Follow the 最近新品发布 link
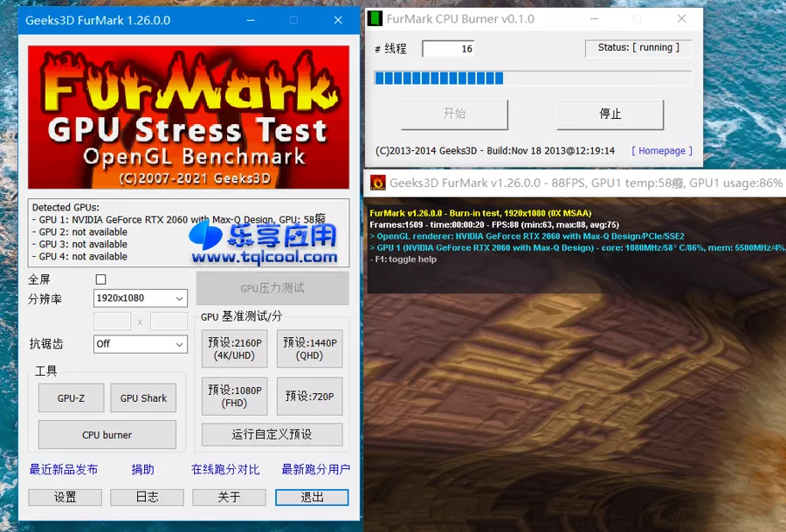This screenshot has height=532, width=786. click(64, 470)
